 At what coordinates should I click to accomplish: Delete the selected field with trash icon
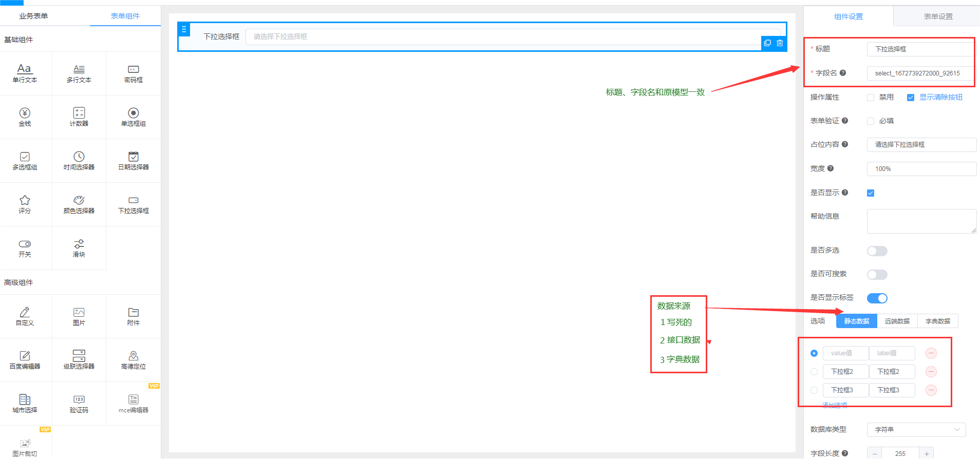pos(780,43)
